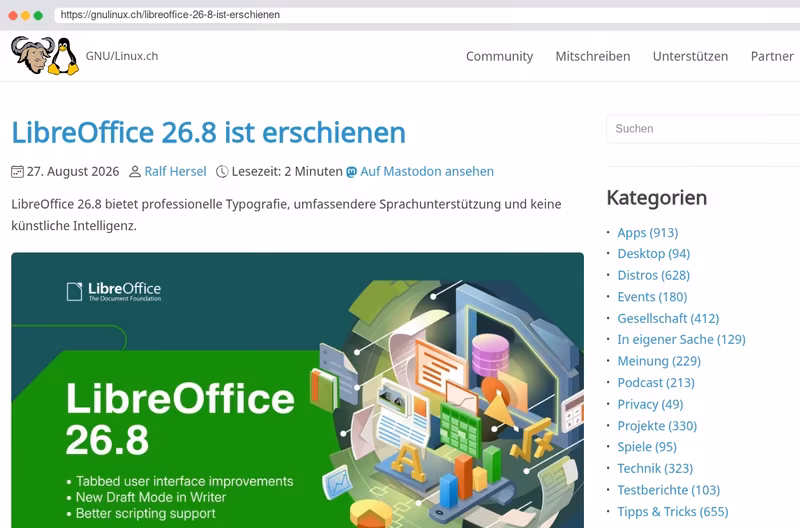Select the Desktop (94) category
800x528 pixels.
(x=654, y=254)
